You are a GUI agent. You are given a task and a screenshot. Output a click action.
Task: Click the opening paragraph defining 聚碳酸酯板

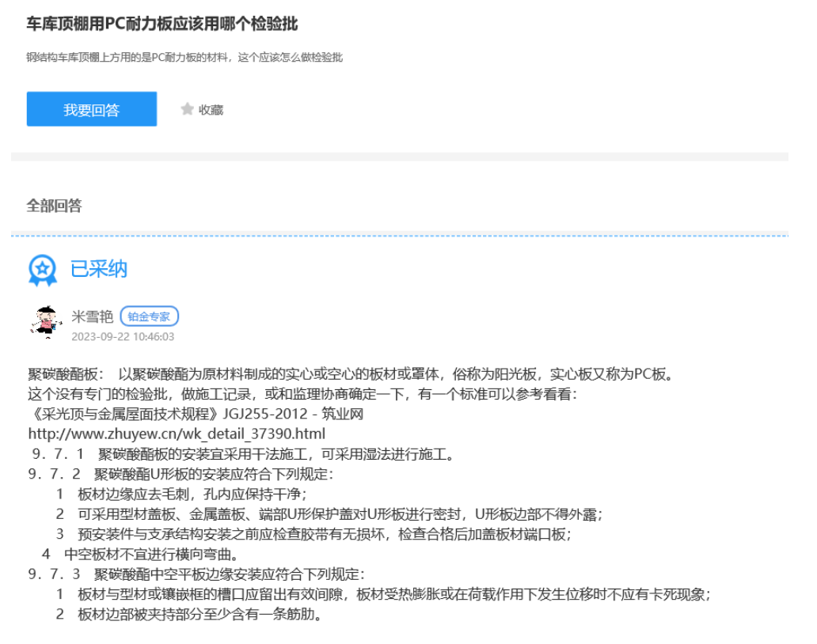coord(350,373)
